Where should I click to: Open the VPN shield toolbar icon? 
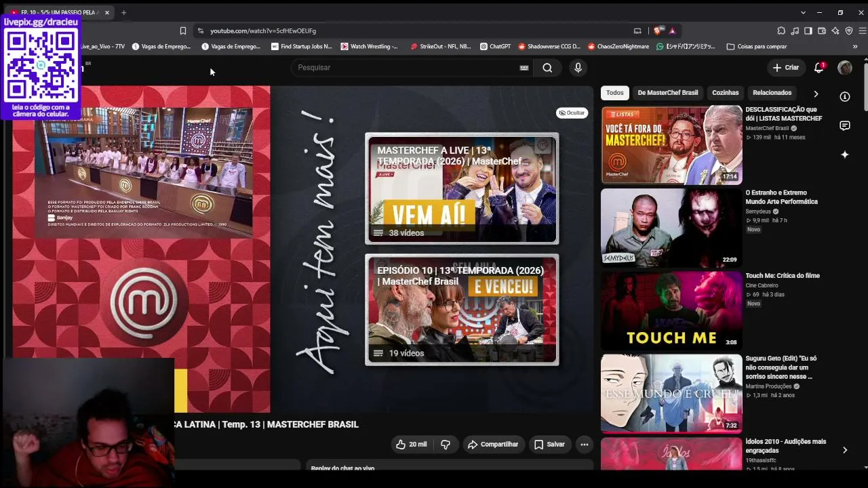point(849,30)
